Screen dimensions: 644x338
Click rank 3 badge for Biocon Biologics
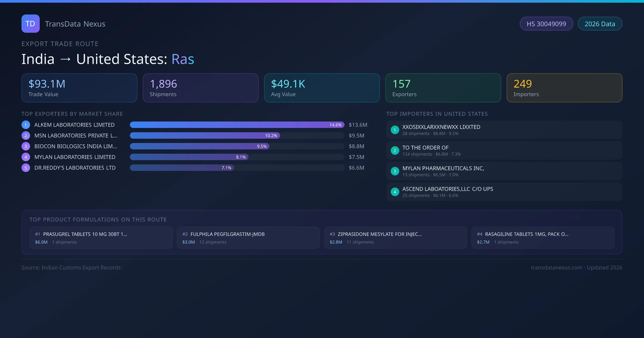point(26,146)
